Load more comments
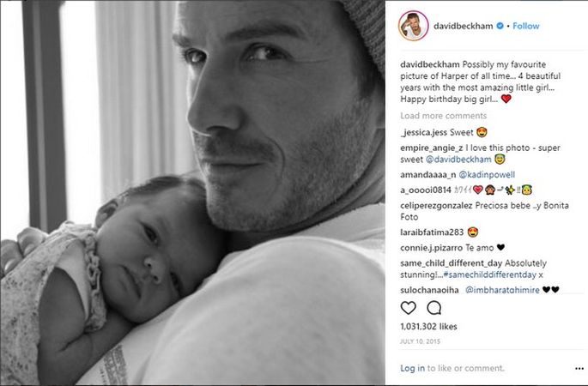Viewport: 588px width, 386px height. coord(443,116)
